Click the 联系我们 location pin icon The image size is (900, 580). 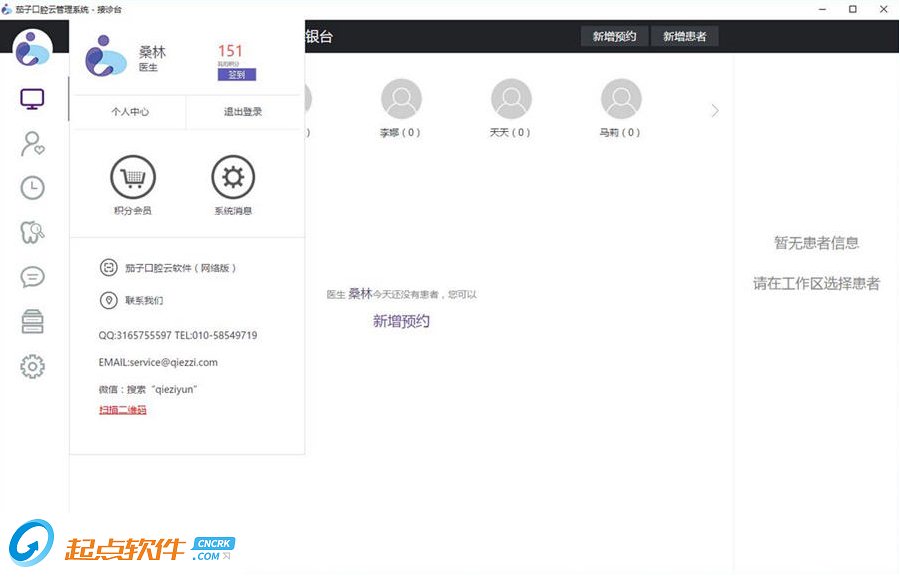[x=108, y=300]
